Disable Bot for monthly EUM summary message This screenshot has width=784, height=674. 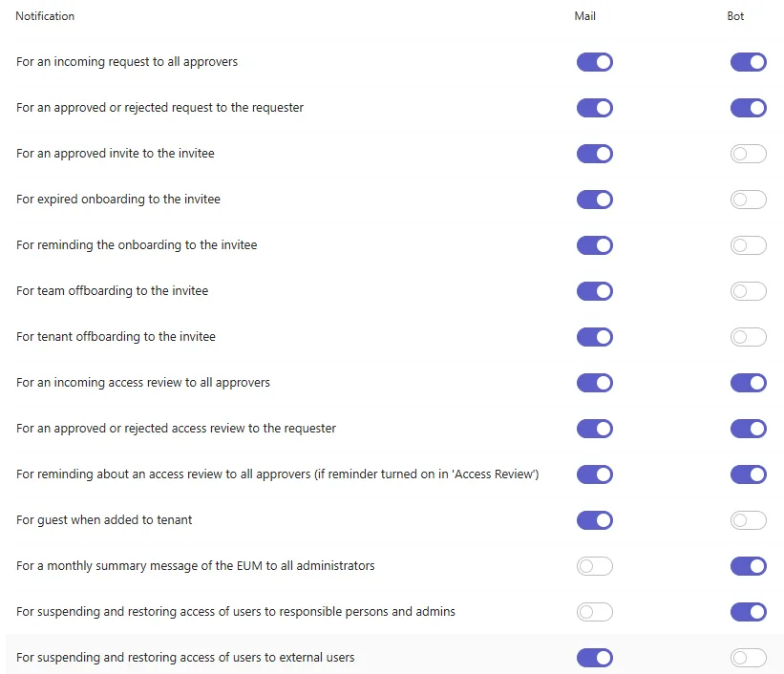748,566
